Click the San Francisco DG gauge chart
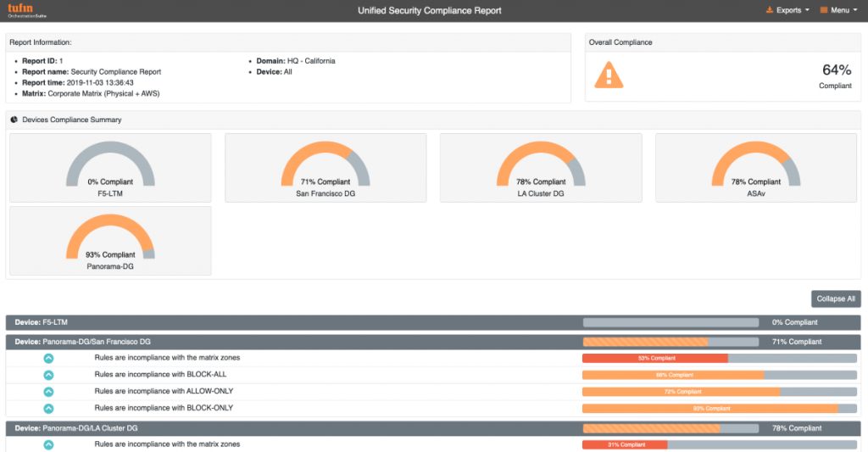 325,165
